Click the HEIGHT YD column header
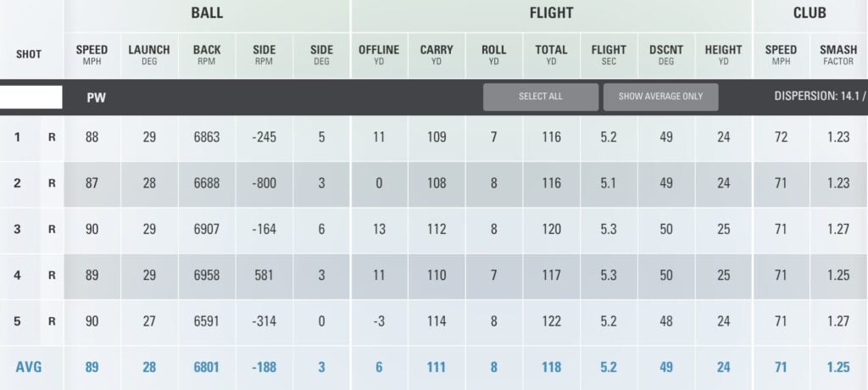This screenshot has width=868, height=390. tap(723, 54)
